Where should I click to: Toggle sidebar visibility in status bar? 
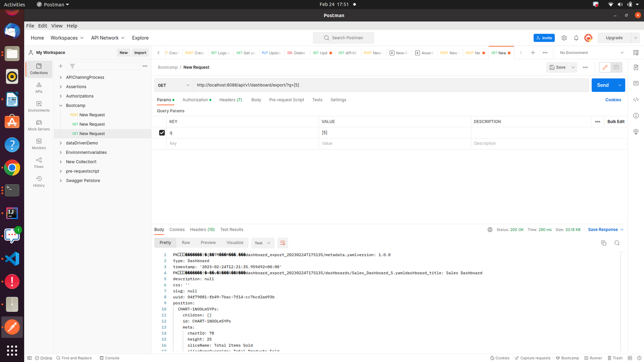pos(30,358)
